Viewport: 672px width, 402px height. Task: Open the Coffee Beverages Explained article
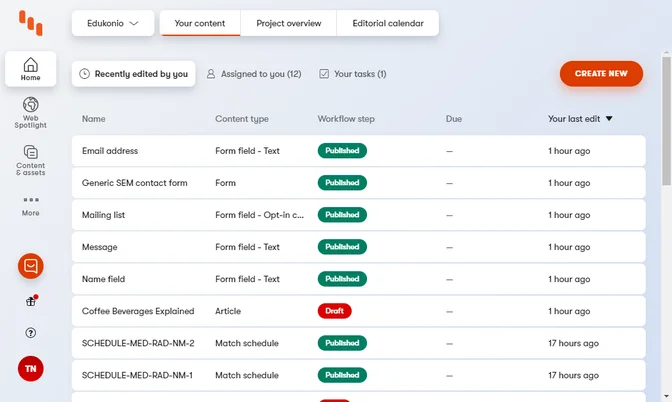click(x=138, y=311)
